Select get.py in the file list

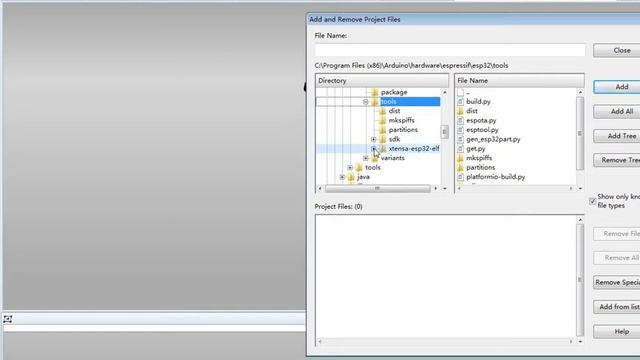476,149
